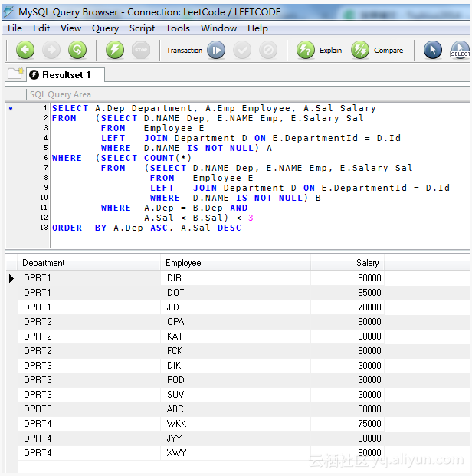Select the employee cell DIR

[235, 278]
